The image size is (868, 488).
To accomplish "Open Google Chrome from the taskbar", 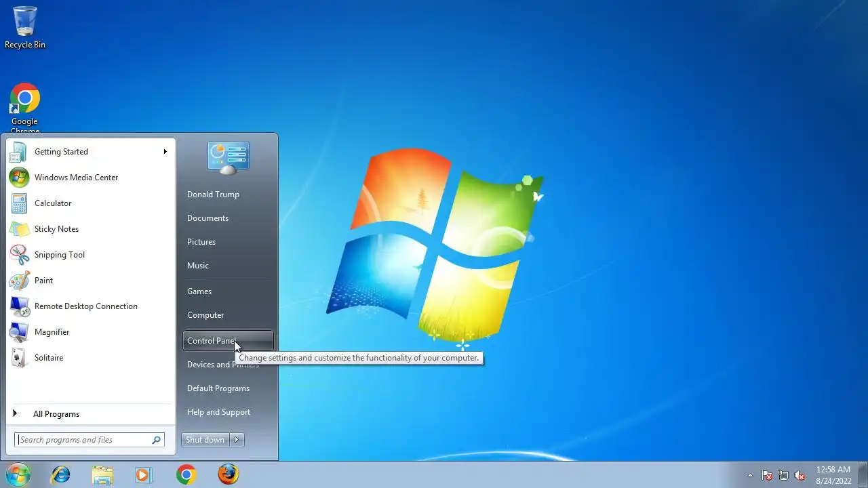I will 186,474.
